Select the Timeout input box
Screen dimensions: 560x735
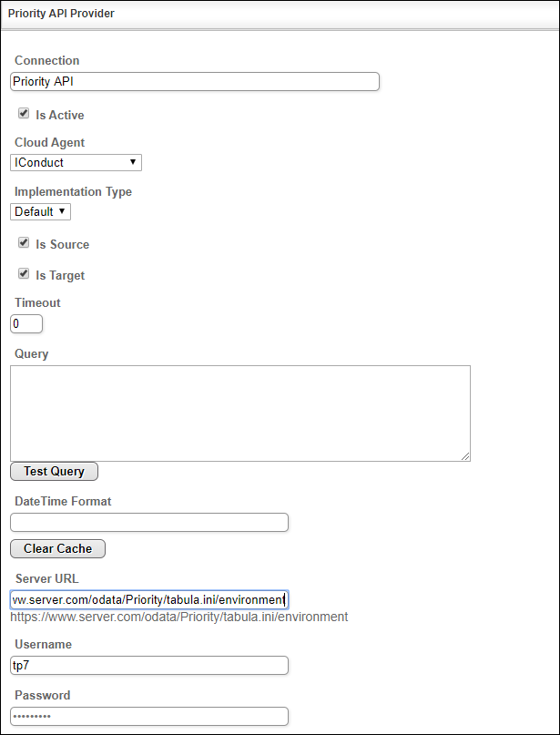point(26,324)
